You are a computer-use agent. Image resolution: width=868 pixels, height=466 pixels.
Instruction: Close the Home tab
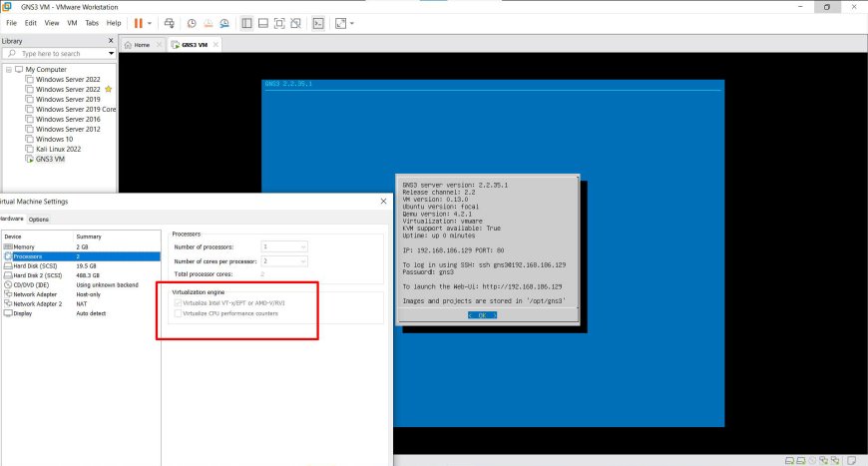pos(159,45)
